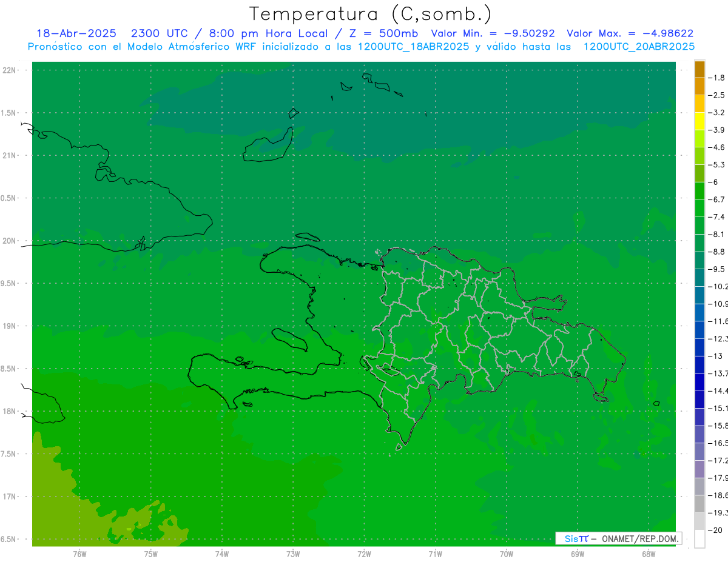This screenshot has height=562, width=728.
Task: Click the '73W' longitude label
Action: click(x=293, y=554)
